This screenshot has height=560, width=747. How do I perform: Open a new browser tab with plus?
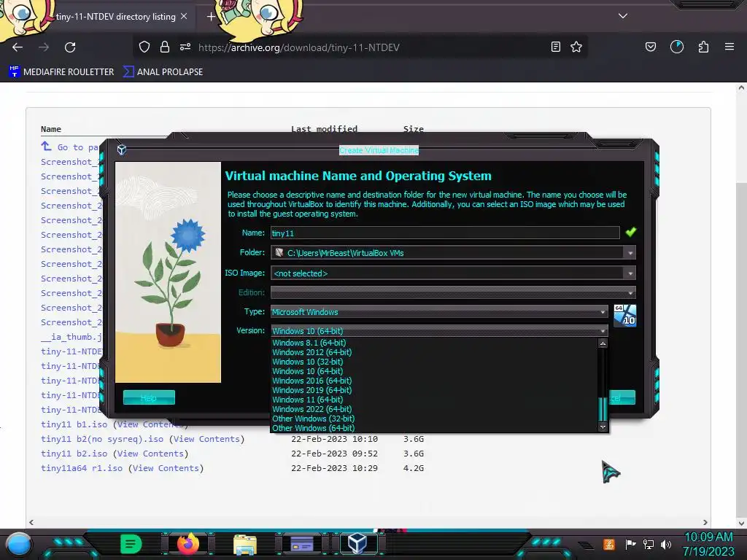click(211, 17)
